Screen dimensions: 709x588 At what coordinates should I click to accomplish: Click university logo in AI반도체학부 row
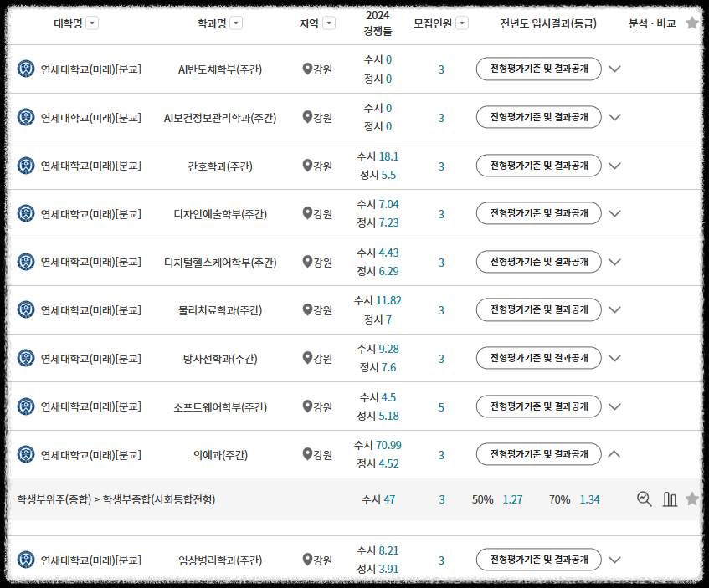26,69
